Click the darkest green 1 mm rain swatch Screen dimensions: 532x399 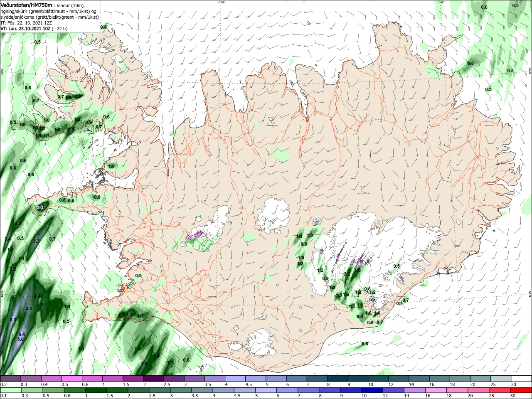97,390
